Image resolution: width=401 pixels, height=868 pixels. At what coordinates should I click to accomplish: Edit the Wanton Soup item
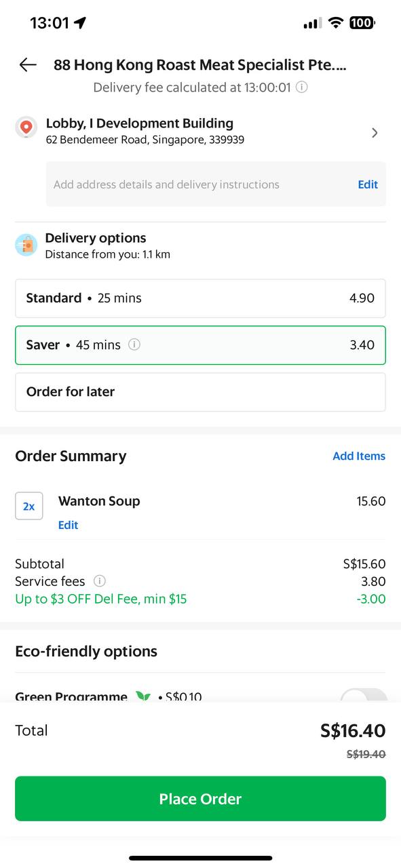pyautogui.click(x=68, y=525)
